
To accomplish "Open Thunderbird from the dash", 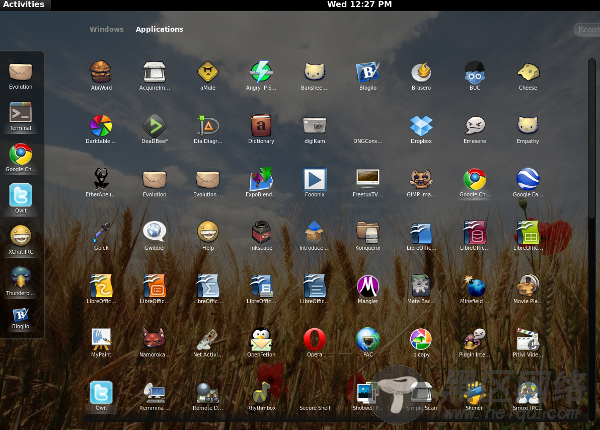I will (21, 280).
